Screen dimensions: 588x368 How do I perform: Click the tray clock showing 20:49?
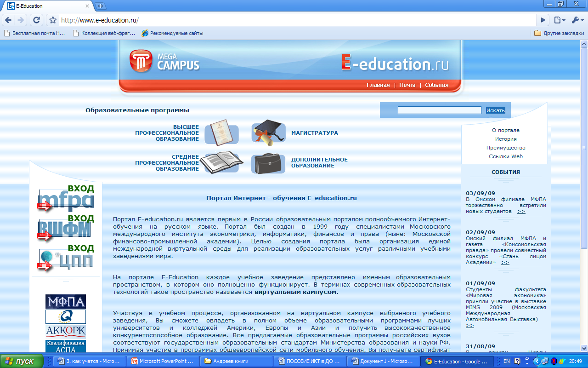click(x=576, y=362)
